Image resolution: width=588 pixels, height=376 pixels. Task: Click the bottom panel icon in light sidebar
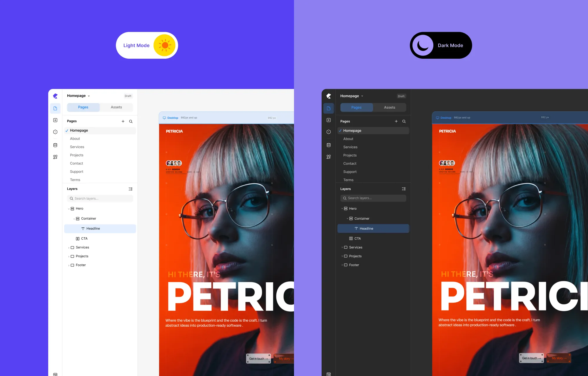(x=55, y=374)
